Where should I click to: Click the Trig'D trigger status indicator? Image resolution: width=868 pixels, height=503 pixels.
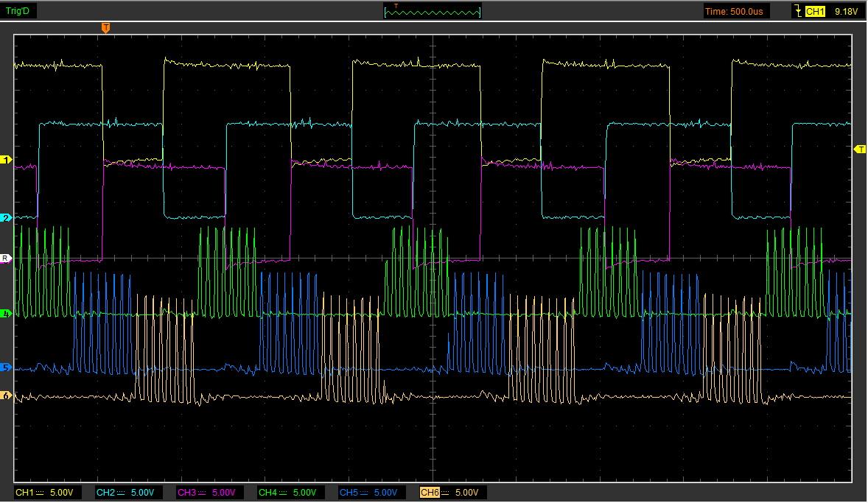click(18, 11)
